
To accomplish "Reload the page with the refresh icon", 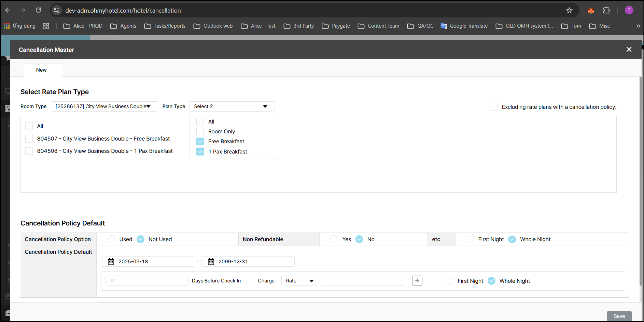I will [39, 11].
